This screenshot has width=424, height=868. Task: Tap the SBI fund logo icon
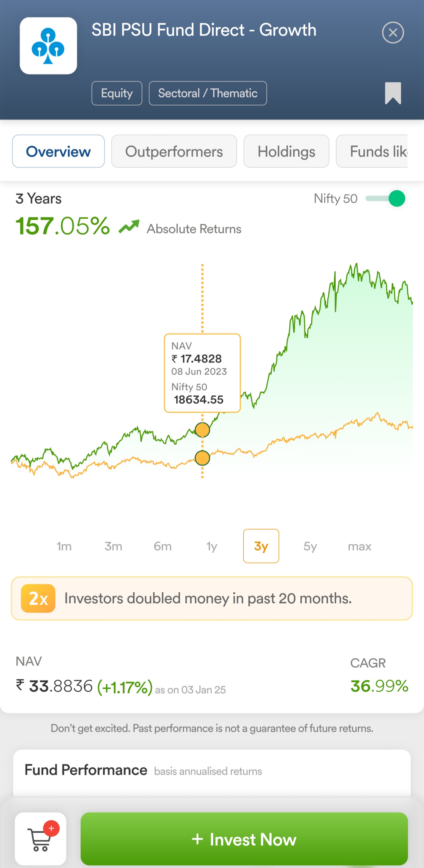pos(48,46)
